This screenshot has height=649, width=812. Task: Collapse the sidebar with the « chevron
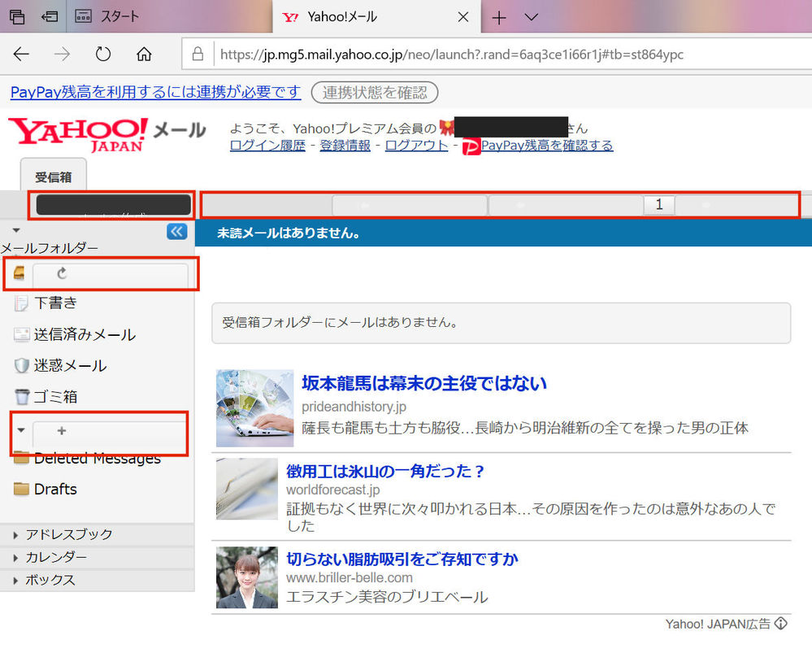pos(176,232)
